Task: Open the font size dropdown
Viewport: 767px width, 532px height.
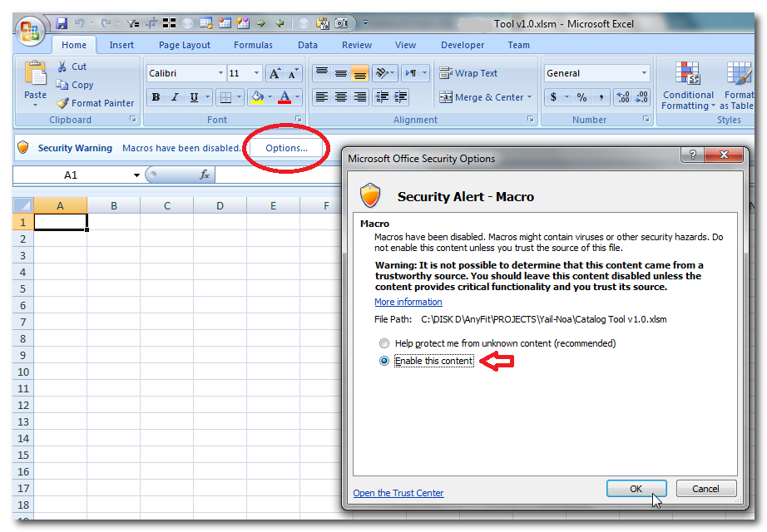Action: click(x=255, y=72)
